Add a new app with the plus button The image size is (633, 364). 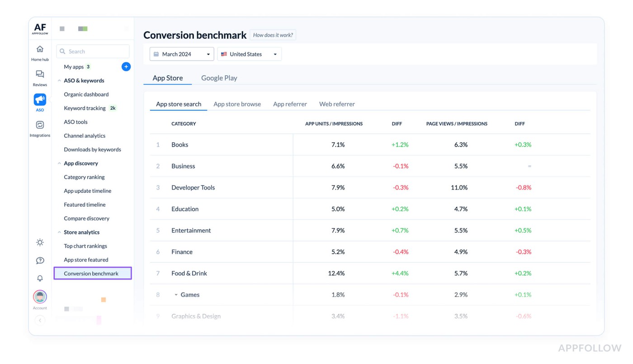point(126,66)
